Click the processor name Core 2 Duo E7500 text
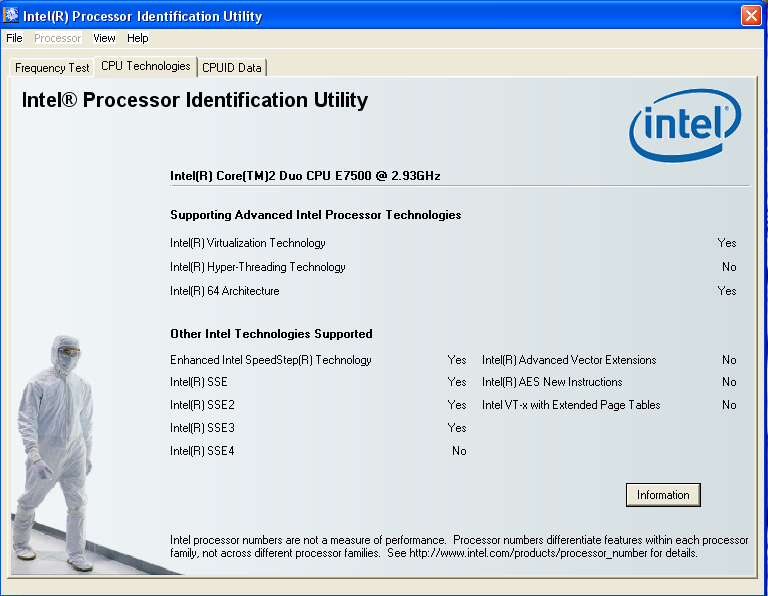The width and height of the screenshot is (768, 596). [305, 176]
